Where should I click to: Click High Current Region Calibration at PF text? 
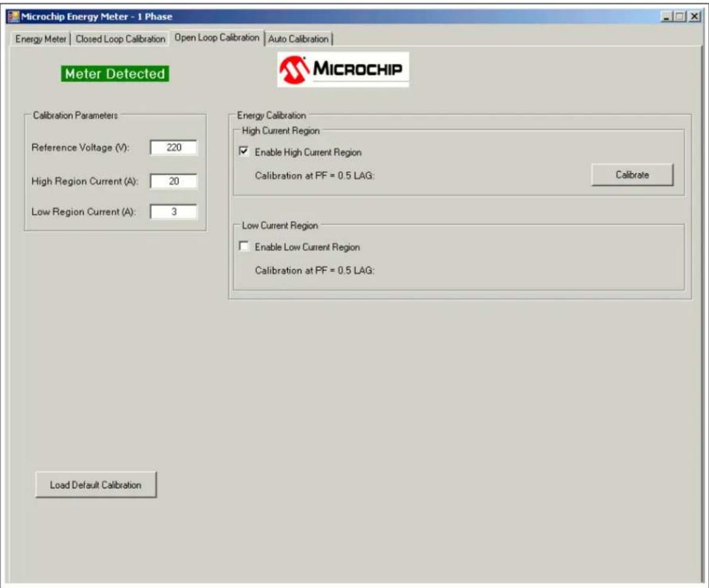[x=315, y=176]
